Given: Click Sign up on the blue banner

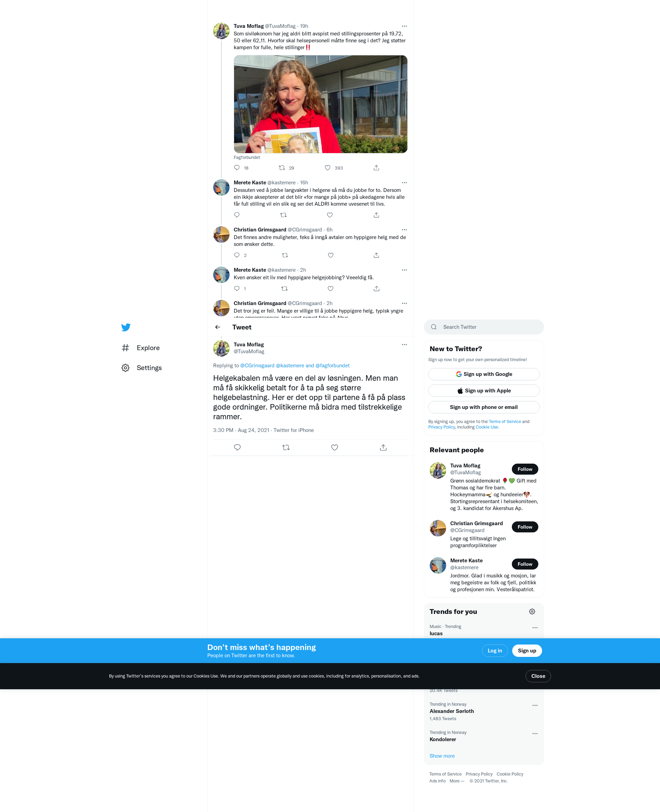Looking at the screenshot, I should click(x=527, y=651).
